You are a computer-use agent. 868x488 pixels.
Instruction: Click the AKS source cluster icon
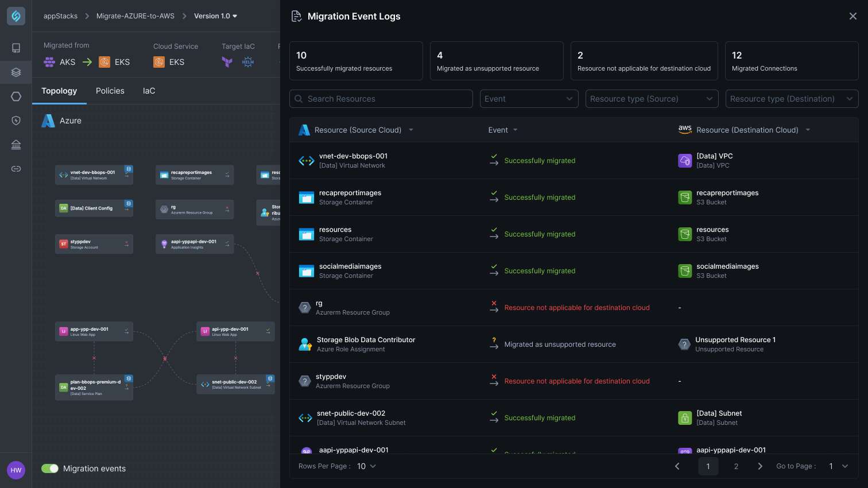pos(49,62)
